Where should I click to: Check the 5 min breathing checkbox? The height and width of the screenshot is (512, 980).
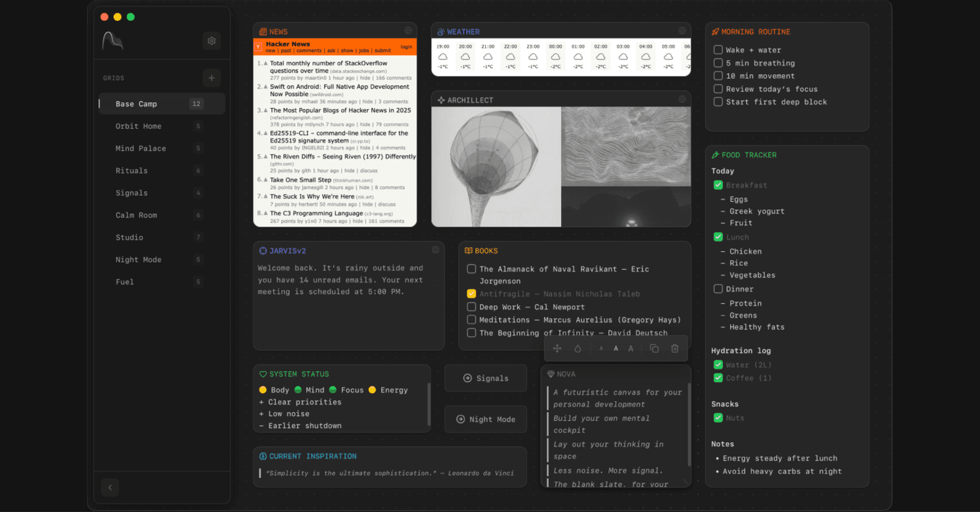tap(718, 62)
